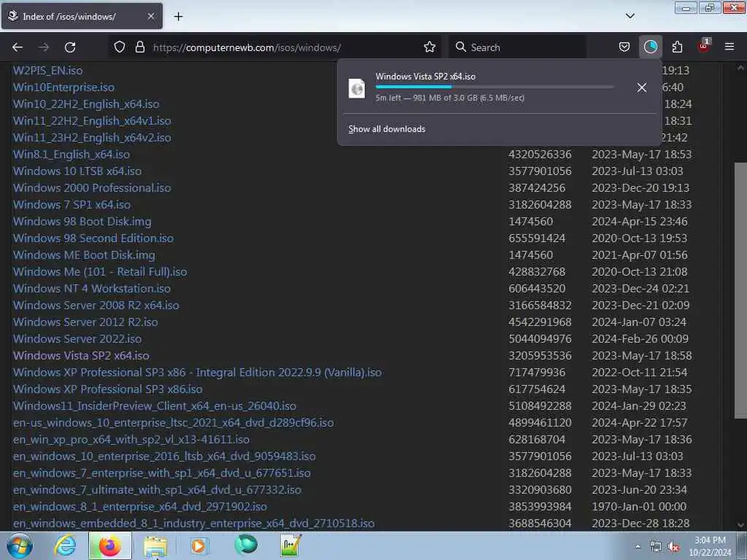Screen dimensions: 747x560
Task: Open Win10_22H2_English_x64.iso link
Action: (86, 104)
